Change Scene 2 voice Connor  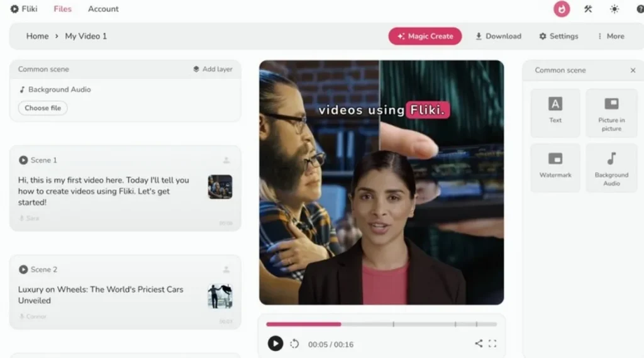pyautogui.click(x=33, y=316)
